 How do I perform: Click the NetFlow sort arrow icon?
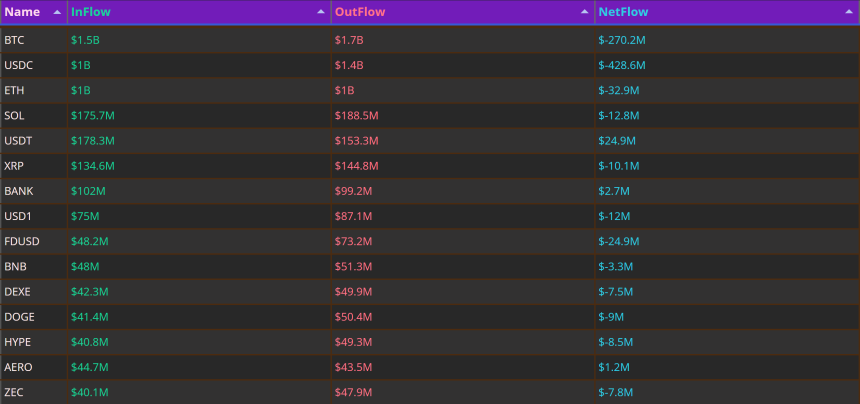[x=849, y=12]
